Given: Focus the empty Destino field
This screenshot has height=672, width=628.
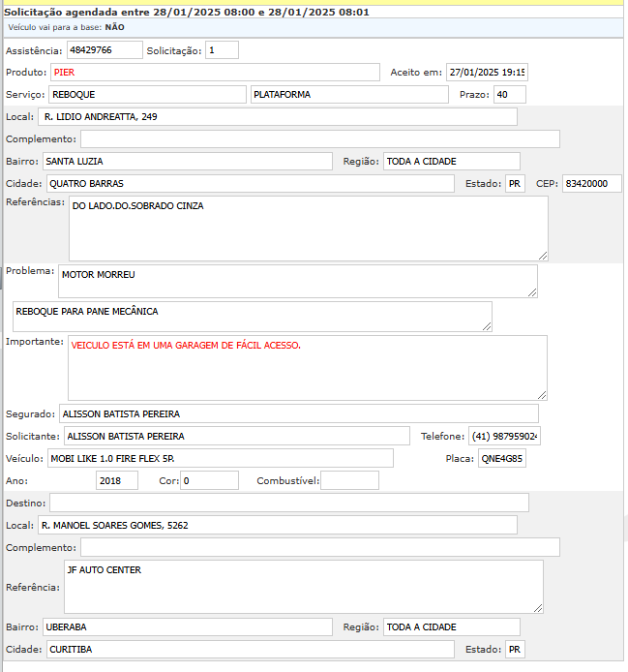Looking at the screenshot, I should 289,503.
